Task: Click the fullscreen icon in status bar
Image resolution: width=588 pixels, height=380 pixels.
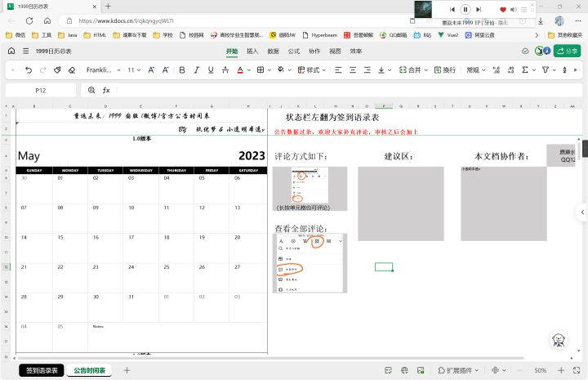Action: 577,370
